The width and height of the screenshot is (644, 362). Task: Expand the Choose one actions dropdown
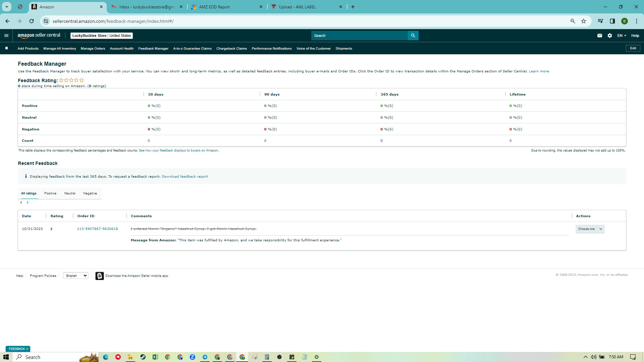590,229
